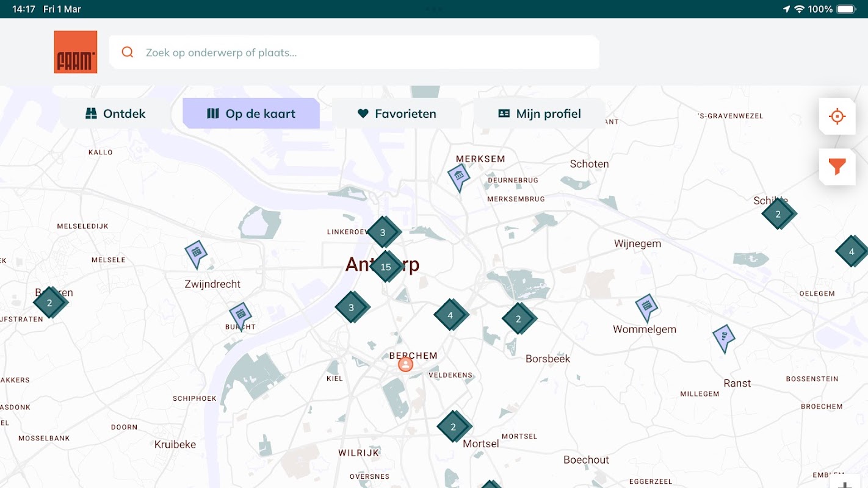Tap the OVERSNES label
This screenshot has height=488, width=868.
[x=370, y=477]
